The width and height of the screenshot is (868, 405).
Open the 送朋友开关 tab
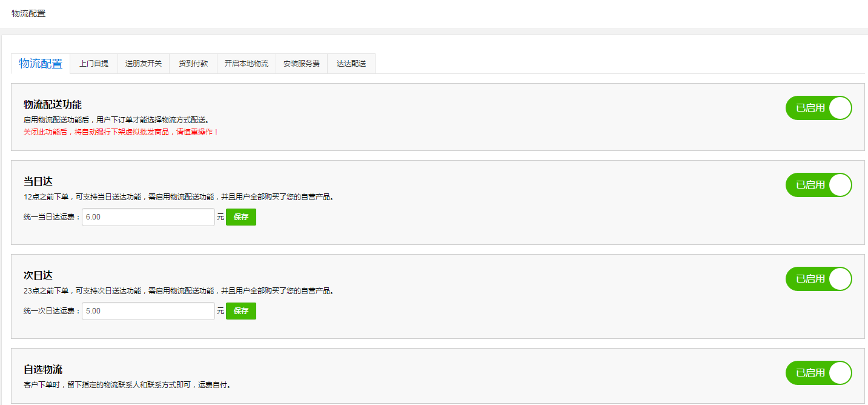(143, 63)
